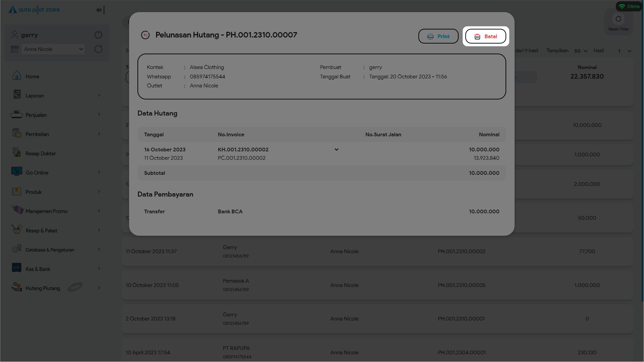Screen dimensions: 644x362
Task: Open the Tampilkan 50 results dropdown
Action: [x=581, y=51]
